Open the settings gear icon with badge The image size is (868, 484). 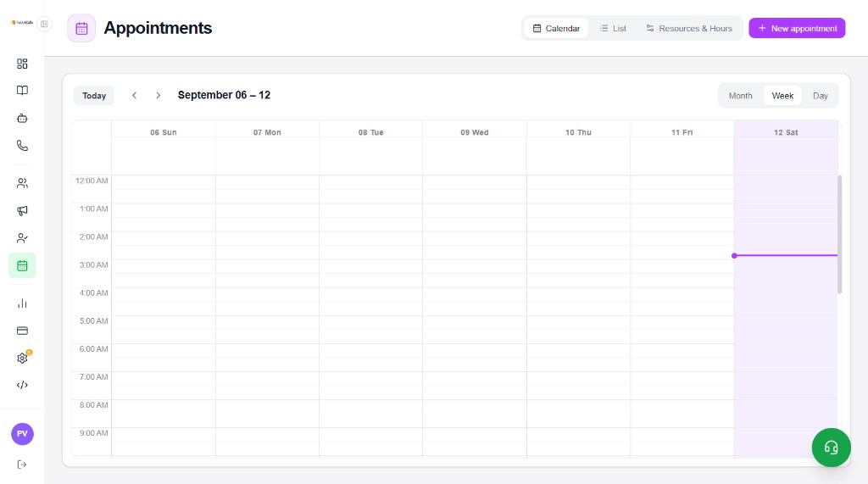pyautogui.click(x=22, y=358)
